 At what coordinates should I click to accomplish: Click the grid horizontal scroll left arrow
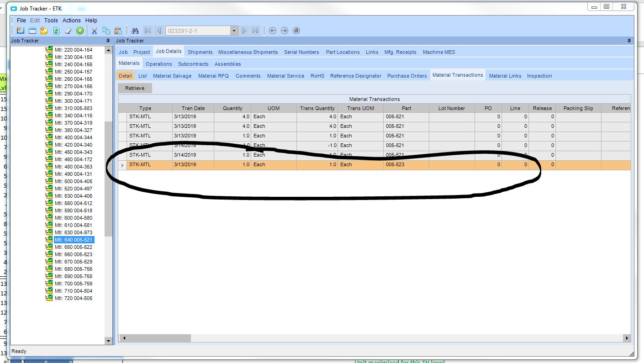(123, 338)
